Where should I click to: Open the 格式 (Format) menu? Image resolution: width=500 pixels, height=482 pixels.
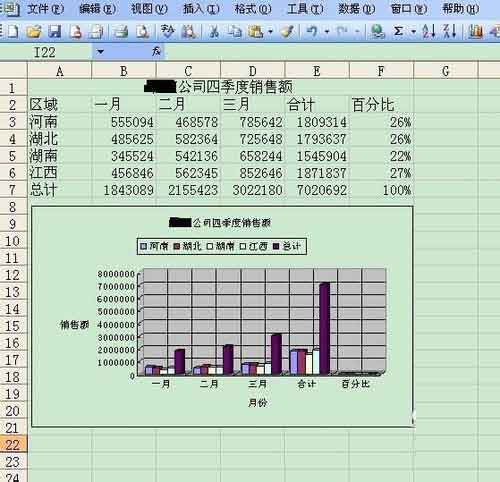pyautogui.click(x=253, y=9)
